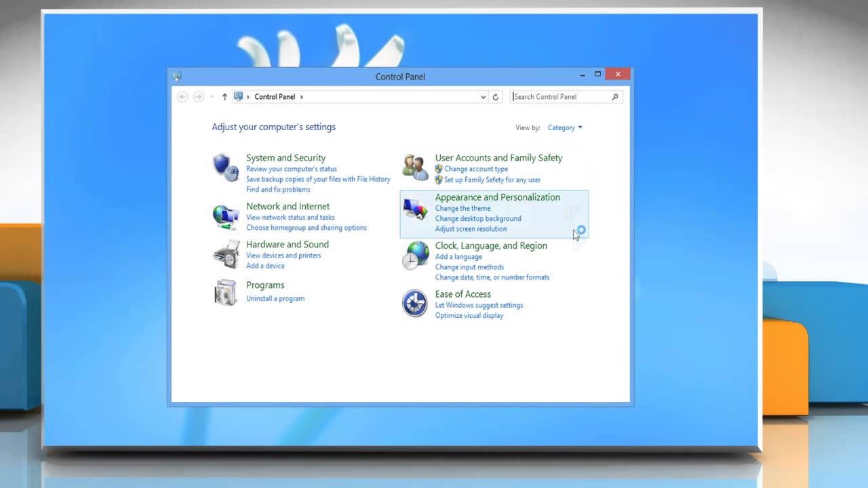Open Programs heading
The image size is (868, 488).
[x=265, y=285]
